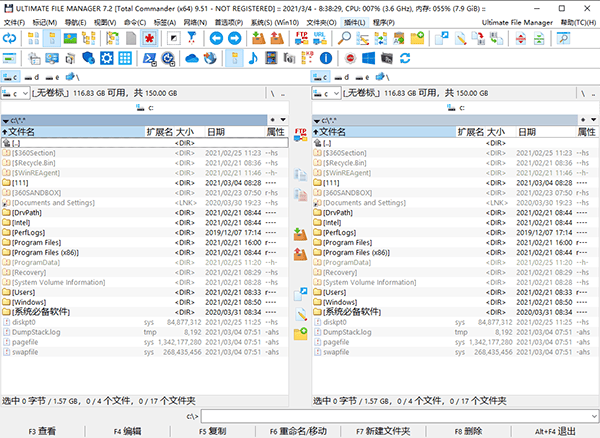Click the split file red arrows icon
The height and width of the screenshot is (438, 600).
pyautogui.click(x=521, y=38)
